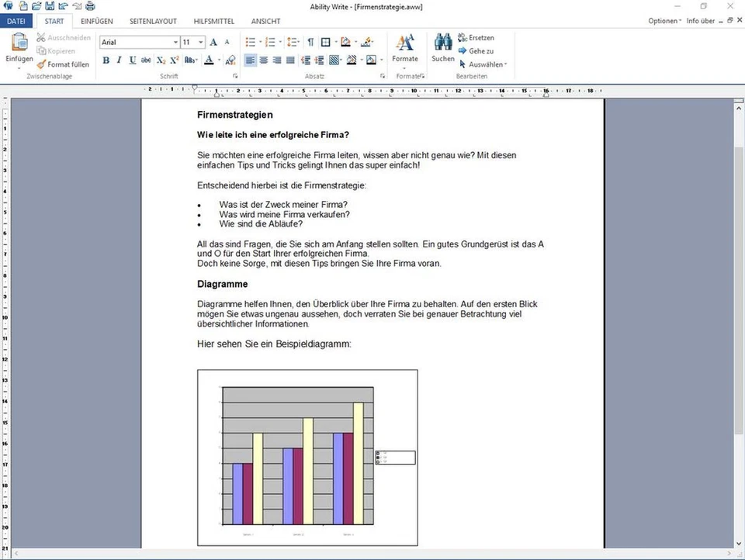Apply subscript formatting
745x560 pixels.
click(x=161, y=60)
